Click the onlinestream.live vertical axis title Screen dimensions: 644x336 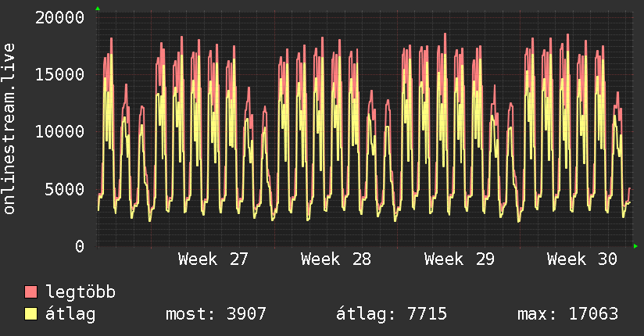[9, 129]
